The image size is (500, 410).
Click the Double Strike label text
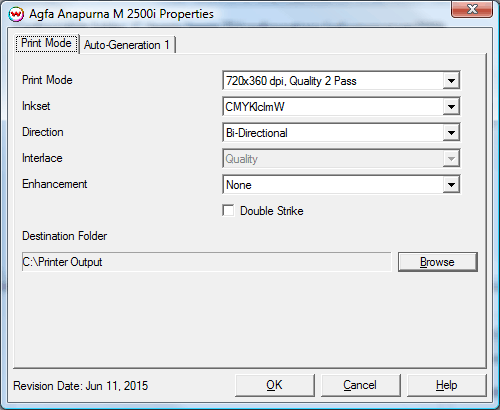click(272, 211)
